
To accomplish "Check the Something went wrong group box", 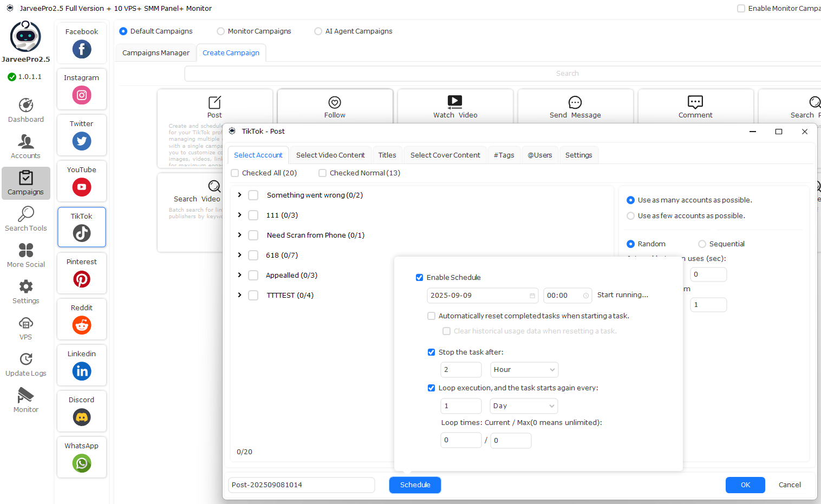I will (x=253, y=195).
